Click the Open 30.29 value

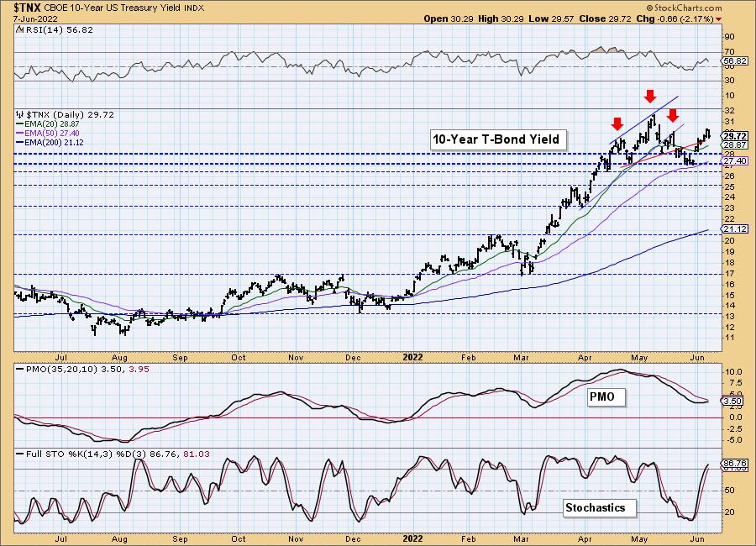[x=449, y=18]
